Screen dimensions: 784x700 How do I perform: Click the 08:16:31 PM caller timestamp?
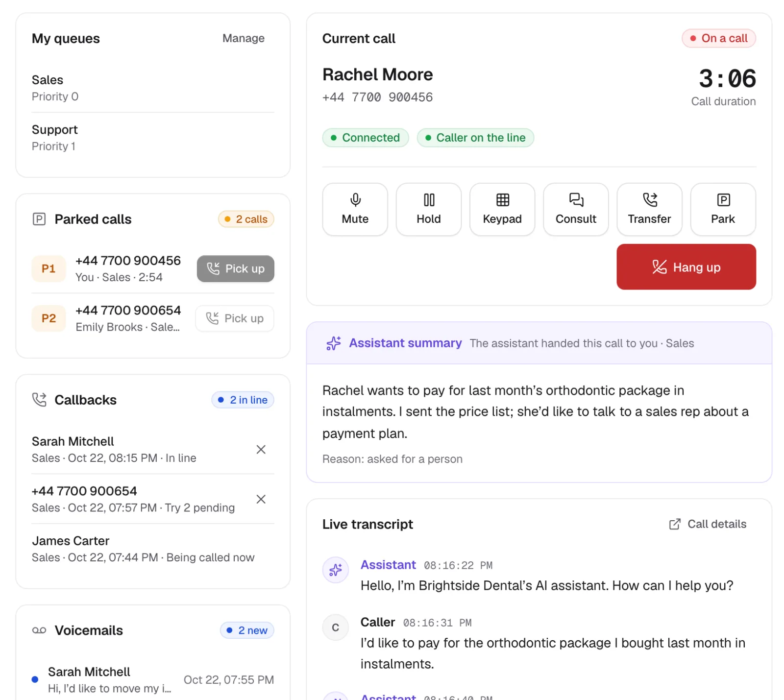(437, 623)
